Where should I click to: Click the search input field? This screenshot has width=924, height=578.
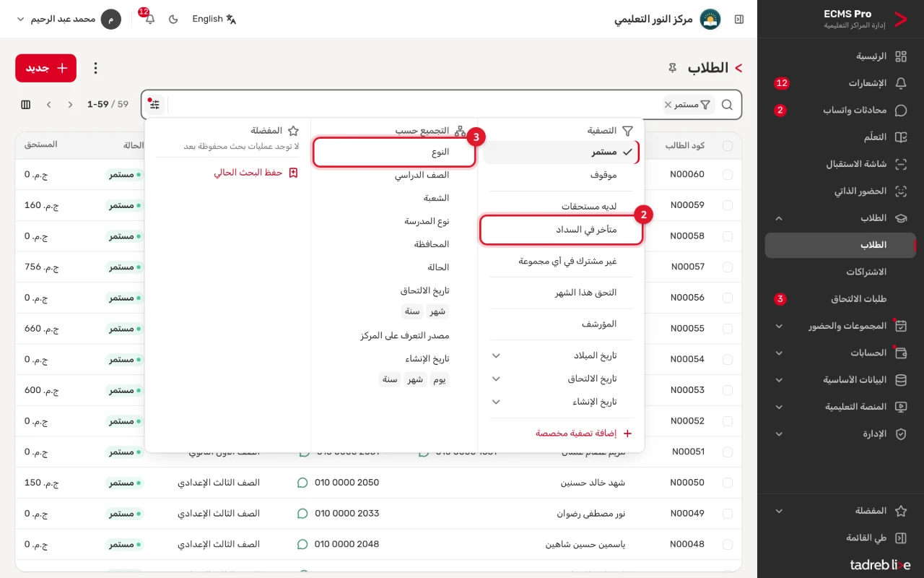pyautogui.click(x=415, y=105)
